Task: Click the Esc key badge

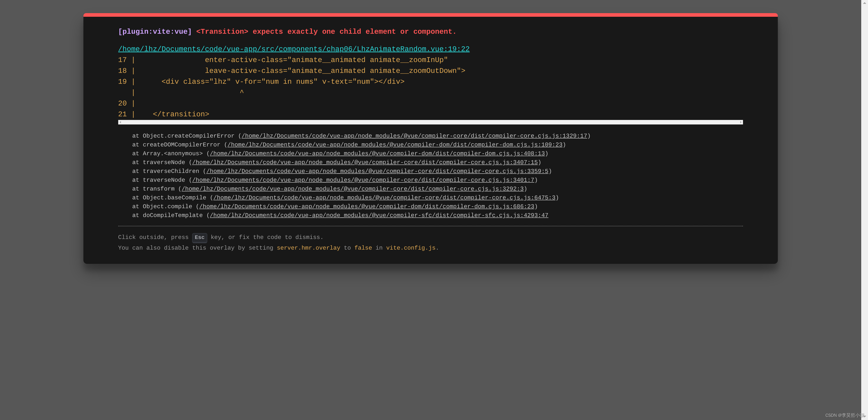Action: click(x=199, y=237)
